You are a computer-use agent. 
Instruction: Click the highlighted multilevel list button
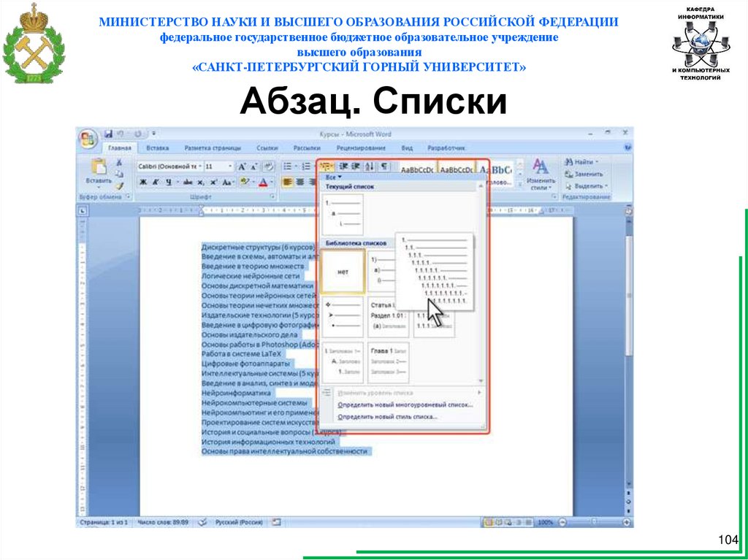point(327,166)
